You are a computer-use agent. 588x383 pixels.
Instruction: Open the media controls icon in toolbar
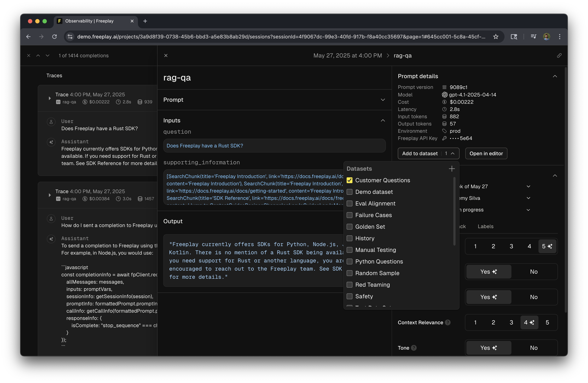click(533, 37)
